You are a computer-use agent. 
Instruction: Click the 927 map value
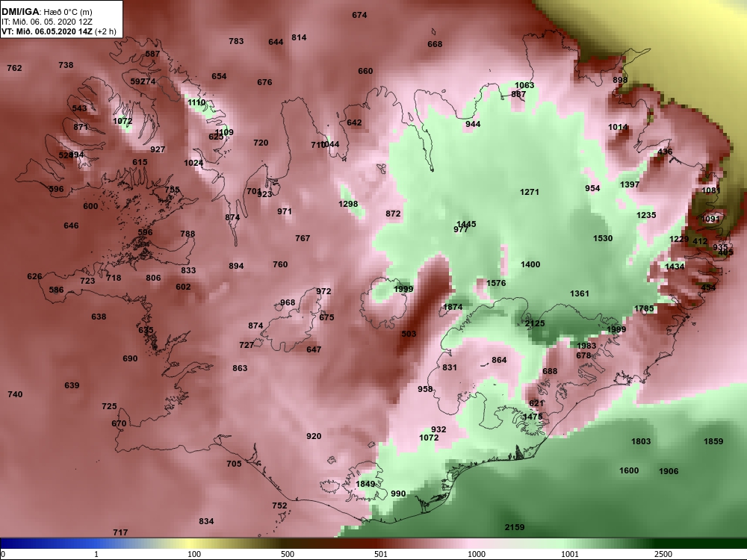[157, 149]
